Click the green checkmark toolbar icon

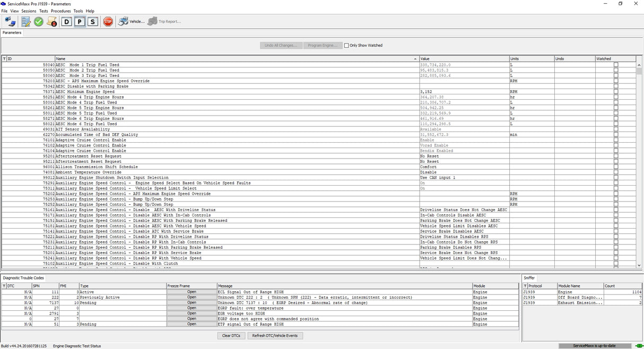pyautogui.click(x=39, y=21)
